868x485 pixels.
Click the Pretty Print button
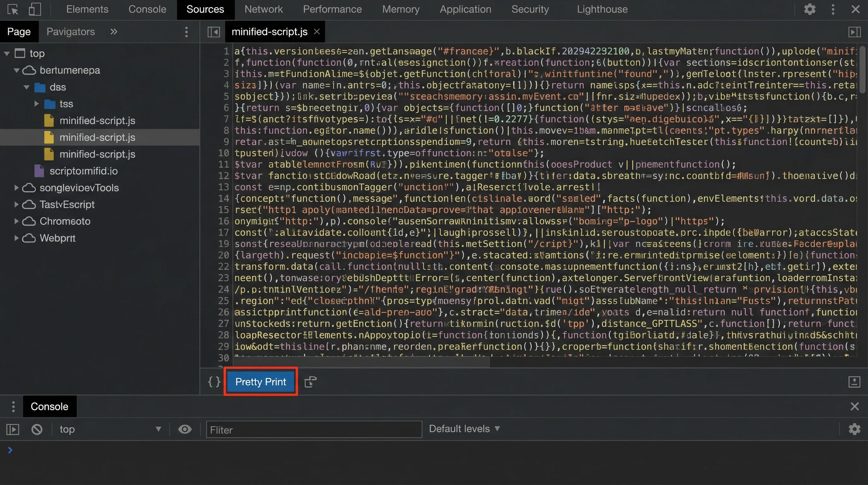(261, 381)
